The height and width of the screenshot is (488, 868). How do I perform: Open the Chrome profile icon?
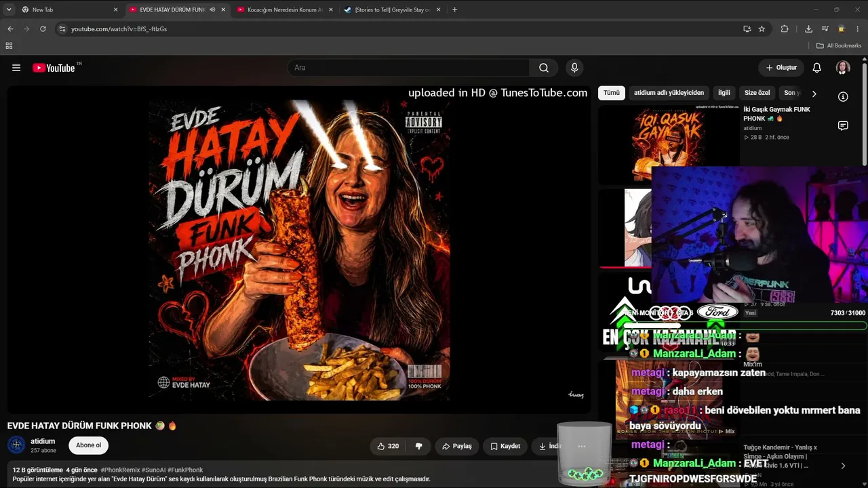coord(842,29)
